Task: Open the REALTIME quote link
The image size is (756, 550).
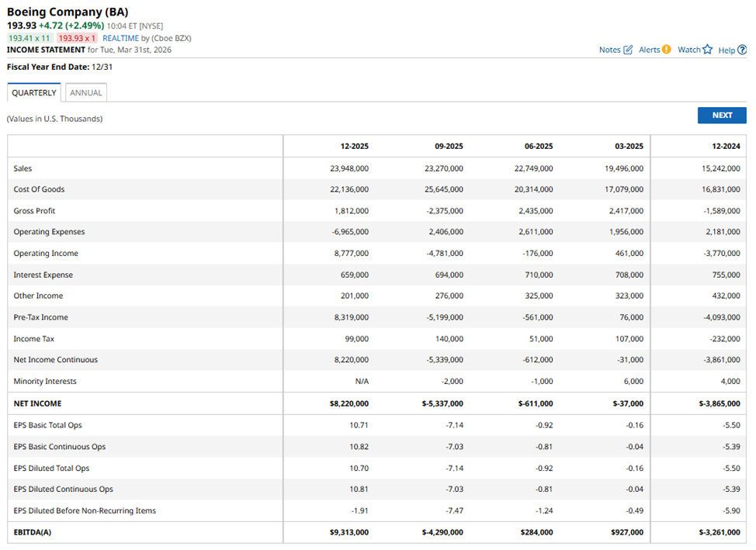Action: click(x=120, y=38)
